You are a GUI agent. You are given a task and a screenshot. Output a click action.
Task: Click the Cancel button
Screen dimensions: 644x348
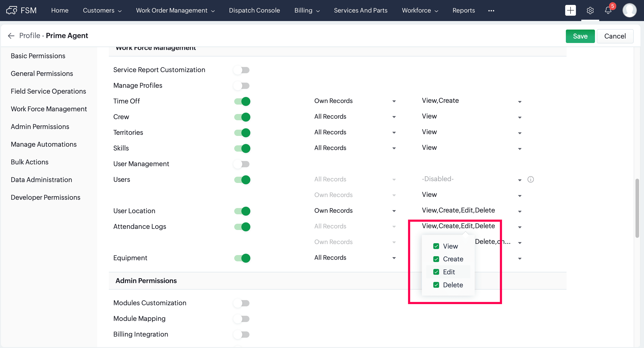615,36
